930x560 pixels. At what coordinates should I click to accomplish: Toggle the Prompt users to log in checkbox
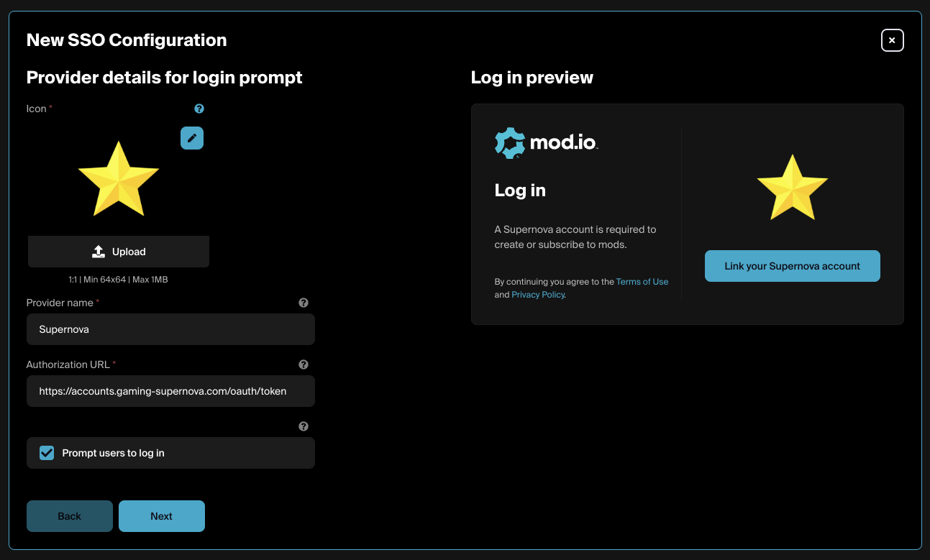(x=47, y=453)
